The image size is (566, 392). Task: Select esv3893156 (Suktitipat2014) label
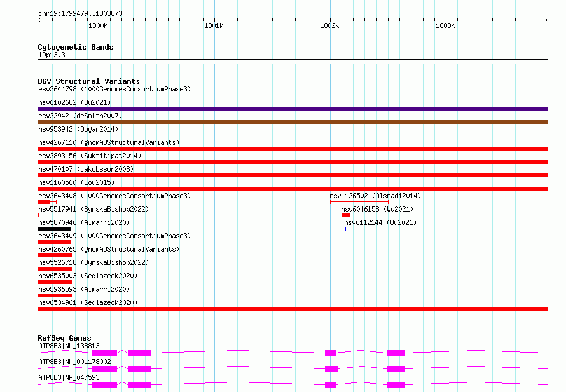click(x=90, y=156)
